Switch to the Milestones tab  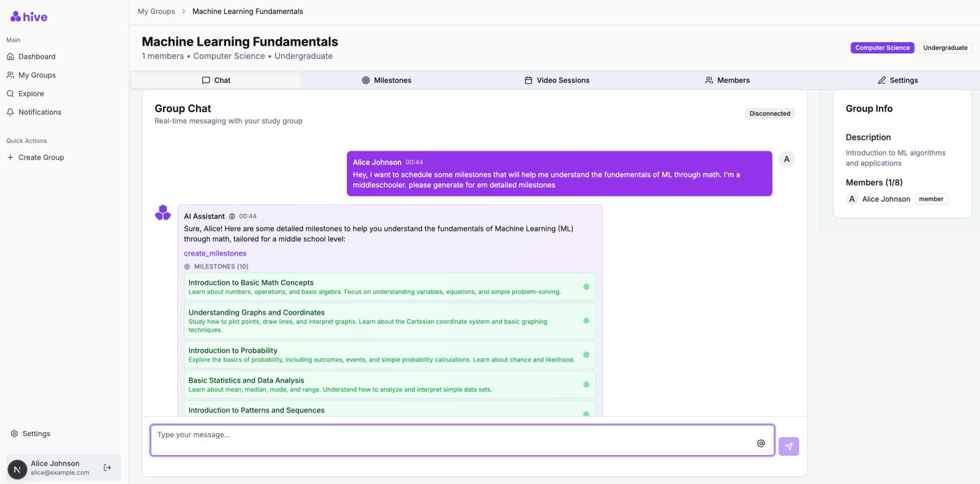386,80
